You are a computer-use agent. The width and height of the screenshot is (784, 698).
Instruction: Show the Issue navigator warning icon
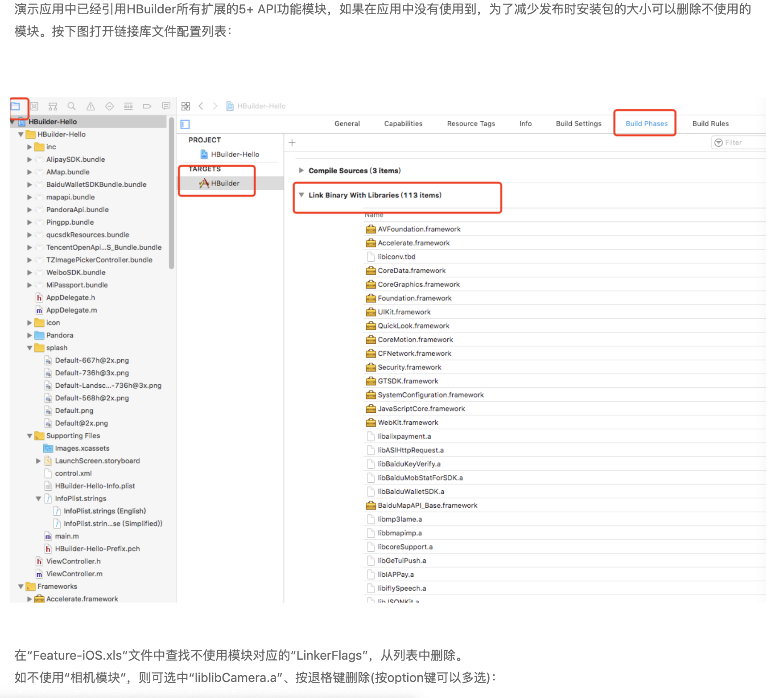(91, 106)
